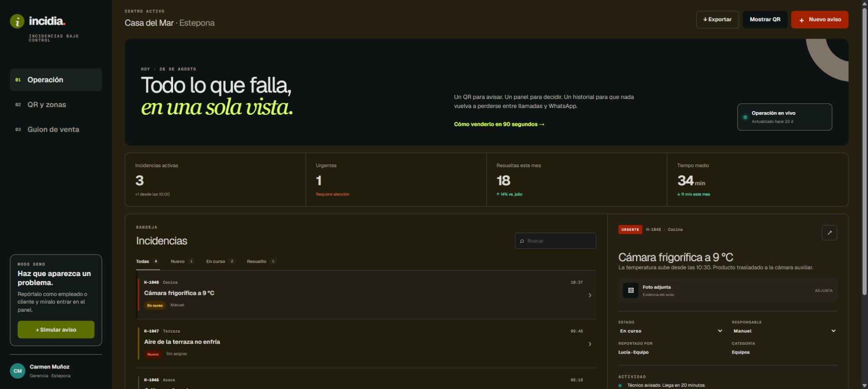Click the HOY · 26 DE AGOSTO date label
868x389 pixels.
(x=169, y=69)
